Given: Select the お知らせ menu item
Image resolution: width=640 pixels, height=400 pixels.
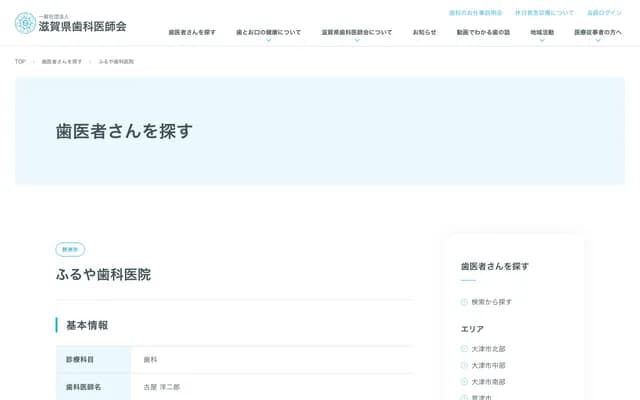Looking at the screenshot, I should 424,32.
